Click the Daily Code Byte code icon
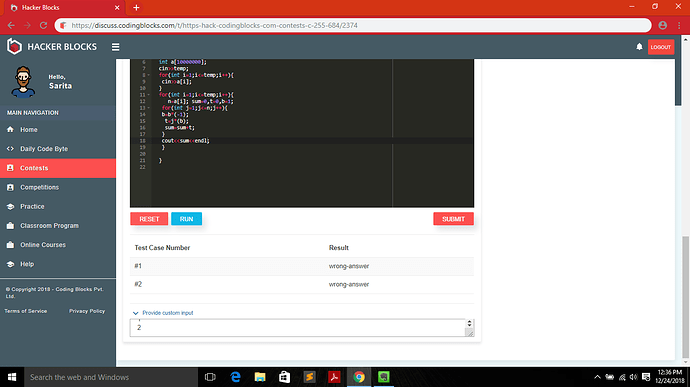690x387 pixels. (x=10, y=149)
